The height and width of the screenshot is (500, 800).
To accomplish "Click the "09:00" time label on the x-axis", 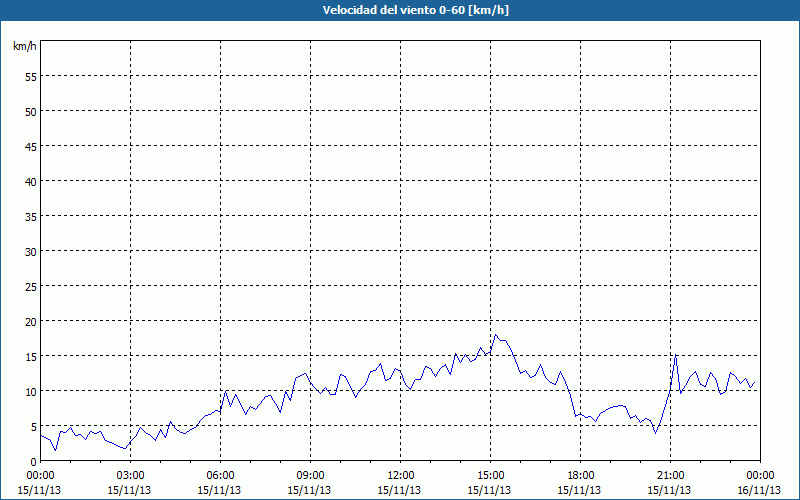I will pos(310,476).
